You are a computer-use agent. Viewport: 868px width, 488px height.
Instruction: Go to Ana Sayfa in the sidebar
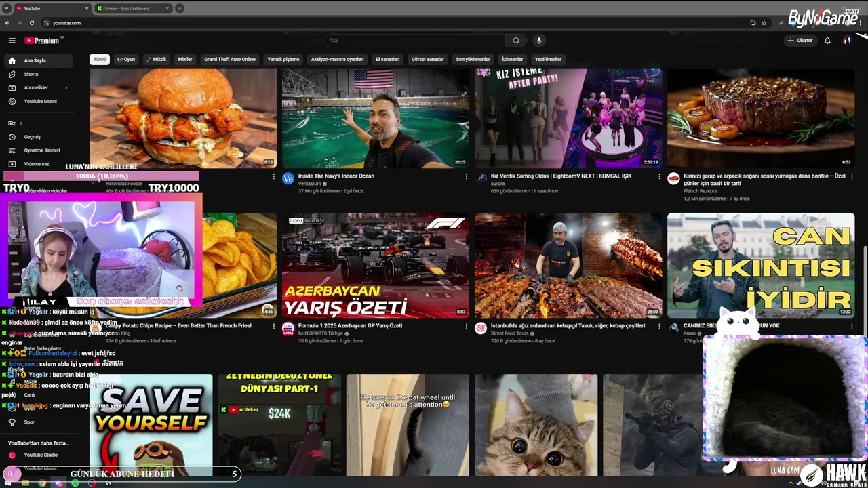click(x=38, y=60)
